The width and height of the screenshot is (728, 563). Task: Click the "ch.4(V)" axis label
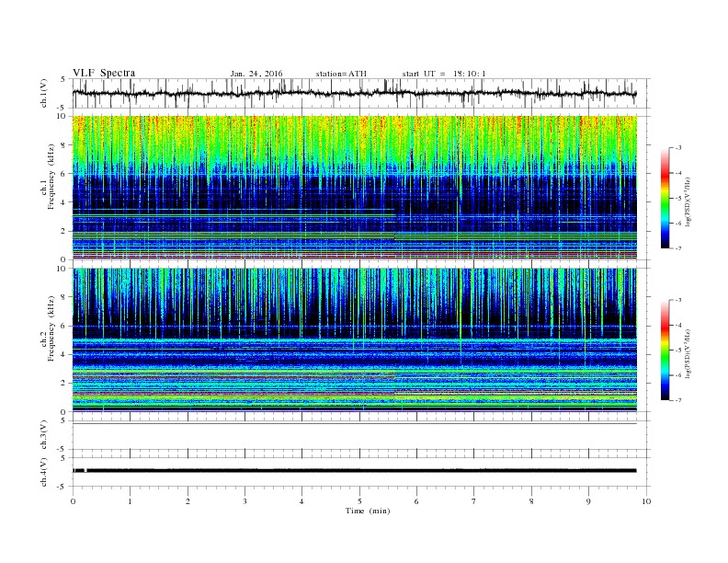tap(44, 472)
